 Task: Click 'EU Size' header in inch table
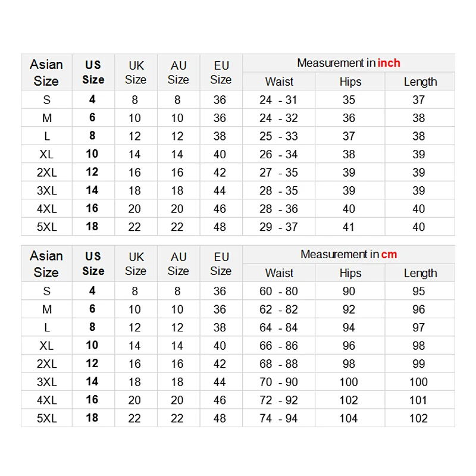pyautogui.click(x=221, y=72)
